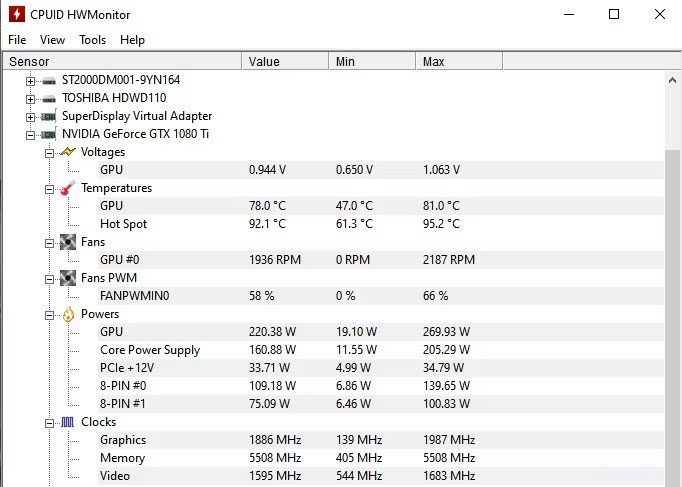Expand the ST2000DM001-9YN164 node
Screen dimensions: 682x487
click(30, 81)
